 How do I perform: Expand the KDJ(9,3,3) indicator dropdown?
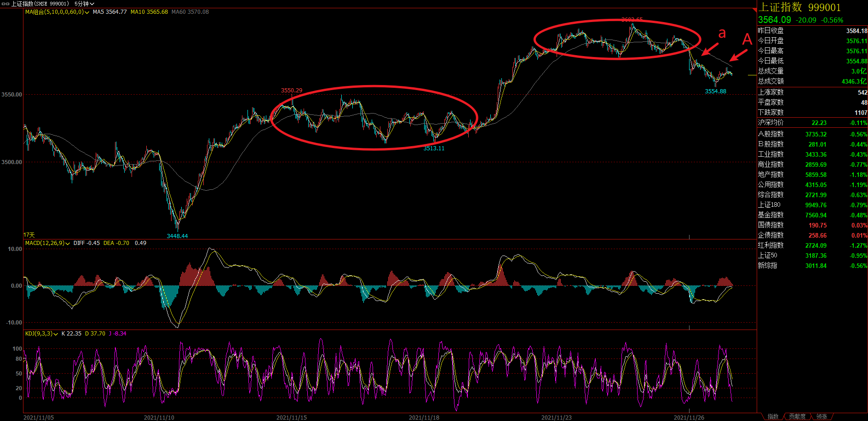pyautogui.click(x=56, y=334)
